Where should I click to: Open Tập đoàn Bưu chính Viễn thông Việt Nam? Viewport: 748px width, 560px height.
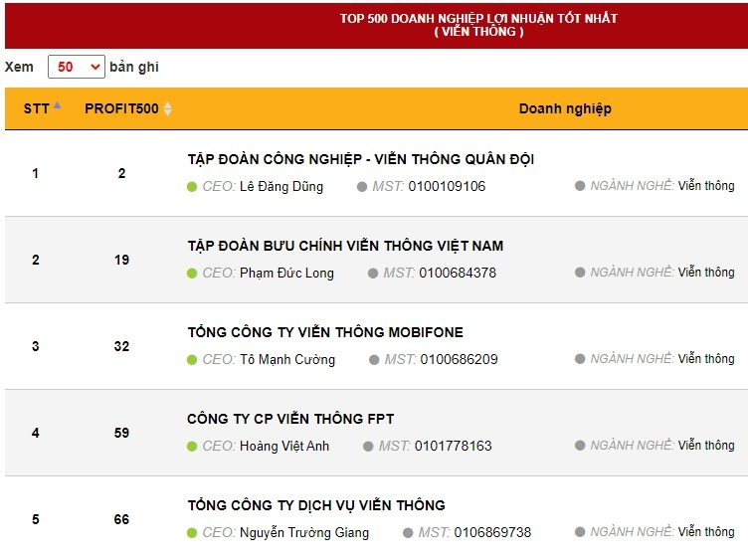(x=345, y=246)
